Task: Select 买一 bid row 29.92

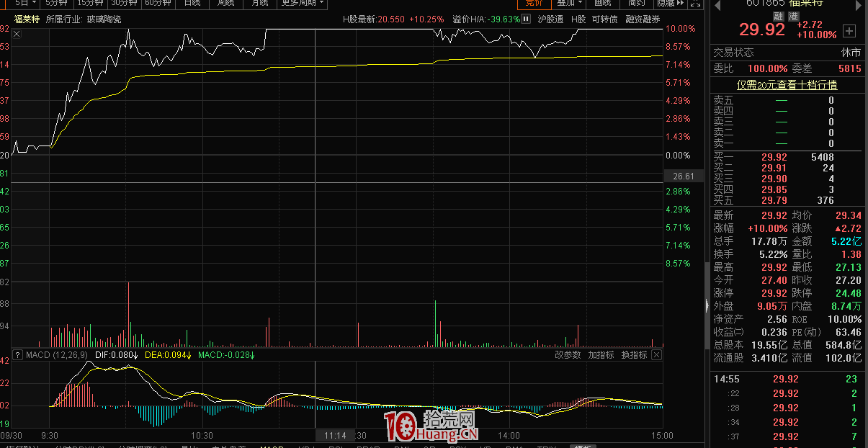Action: click(788, 157)
